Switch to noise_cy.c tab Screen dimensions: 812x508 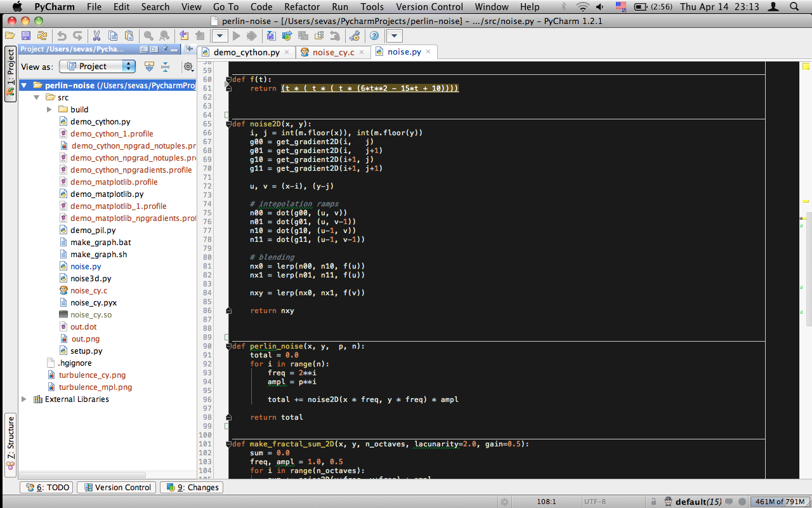coord(334,52)
